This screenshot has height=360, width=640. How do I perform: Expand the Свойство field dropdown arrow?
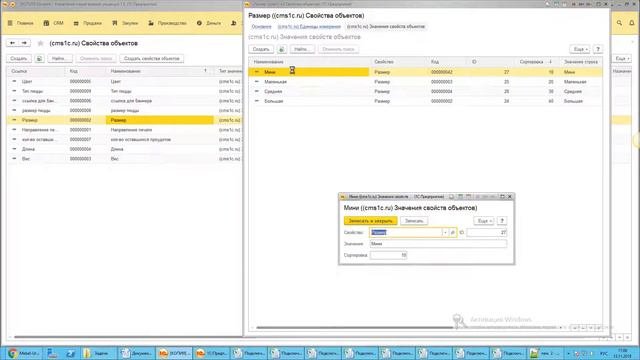tap(445, 233)
